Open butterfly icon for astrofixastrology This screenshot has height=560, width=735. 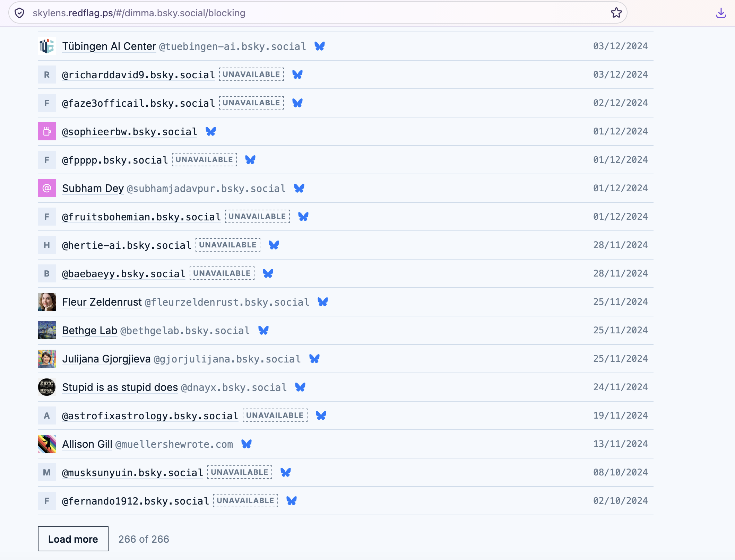point(321,415)
